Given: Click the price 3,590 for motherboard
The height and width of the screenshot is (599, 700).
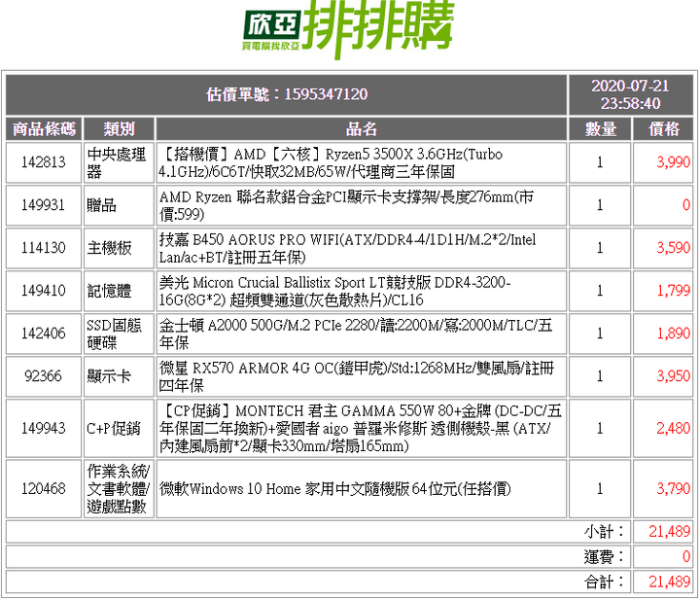Looking at the screenshot, I should click(x=673, y=248).
